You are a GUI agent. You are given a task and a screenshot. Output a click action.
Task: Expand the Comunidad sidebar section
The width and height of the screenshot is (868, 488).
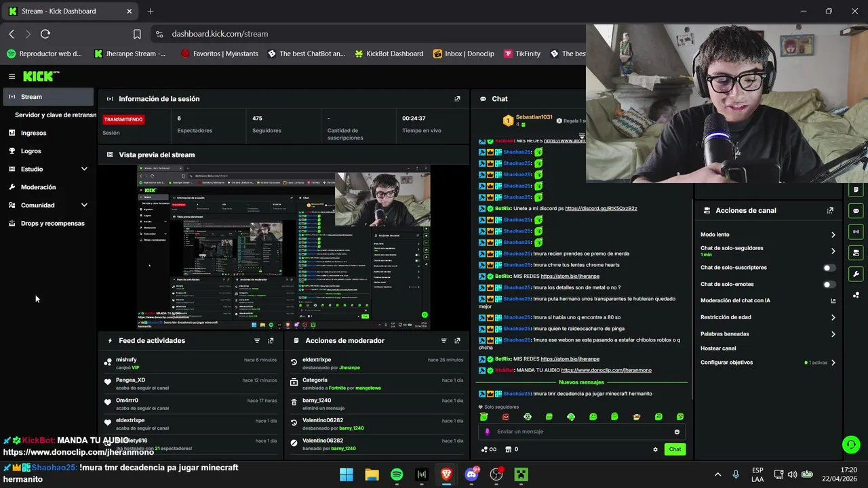84,205
